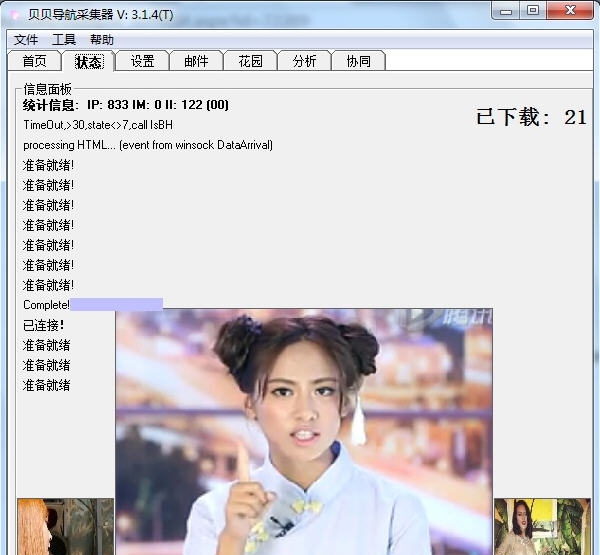Select the 状态 tab

(x=88, y=61)
